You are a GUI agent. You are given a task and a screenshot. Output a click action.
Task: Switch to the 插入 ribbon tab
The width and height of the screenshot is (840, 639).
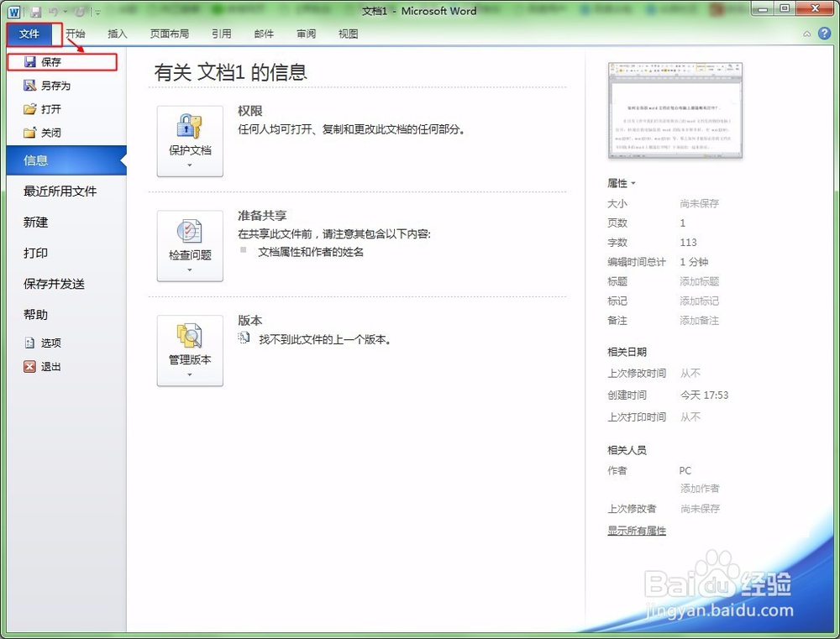[118, 34]
